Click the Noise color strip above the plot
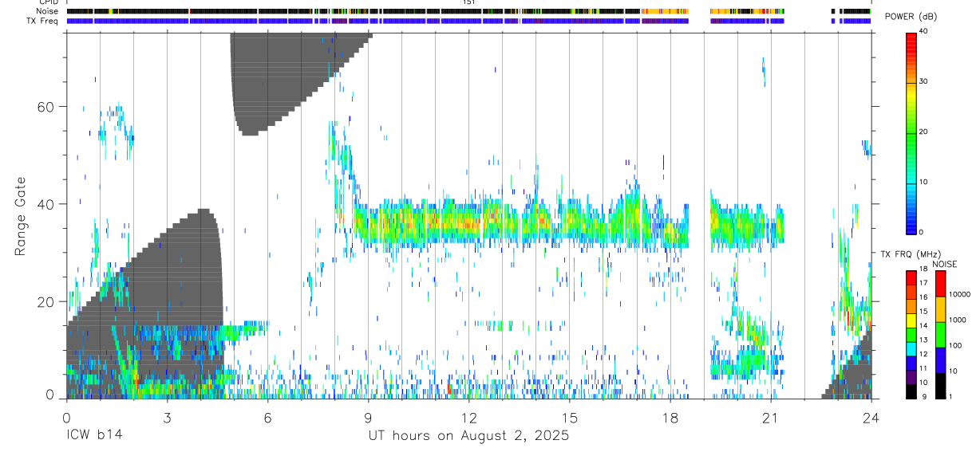The image size is (980, 452). (x=468, y=11)
